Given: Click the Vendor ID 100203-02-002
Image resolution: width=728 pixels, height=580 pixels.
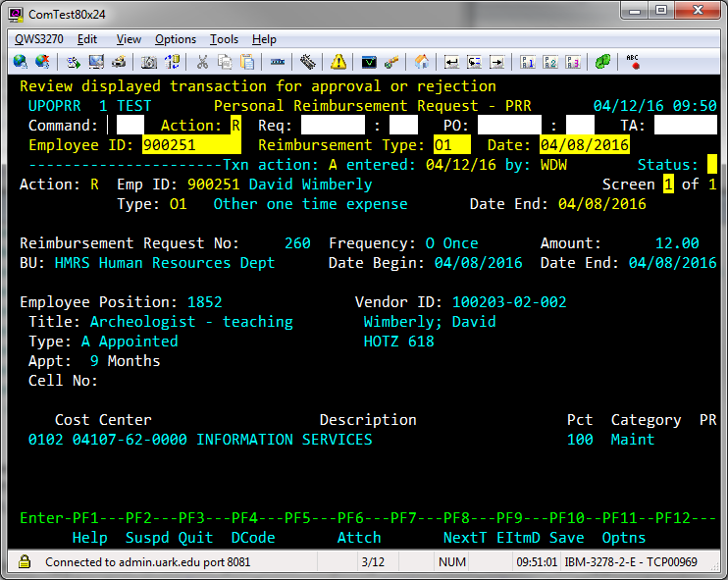Looking at the screenshot, I should pos(509,302).
